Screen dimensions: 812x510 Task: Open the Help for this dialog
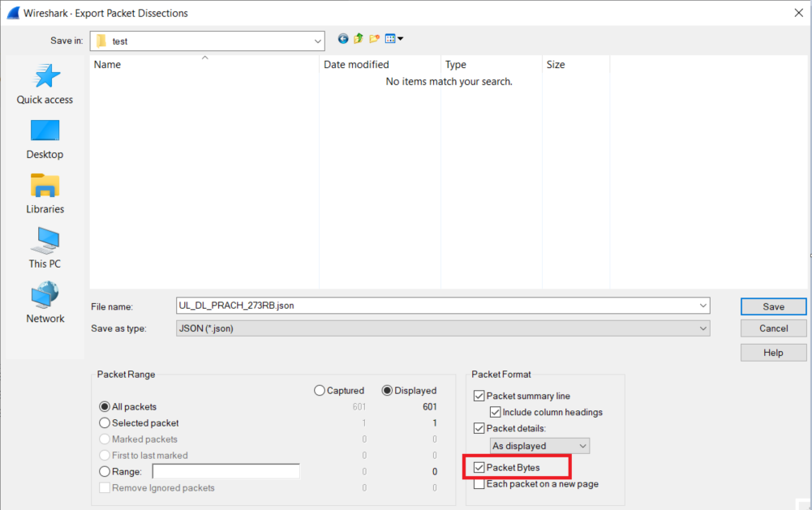pos(772,352)
